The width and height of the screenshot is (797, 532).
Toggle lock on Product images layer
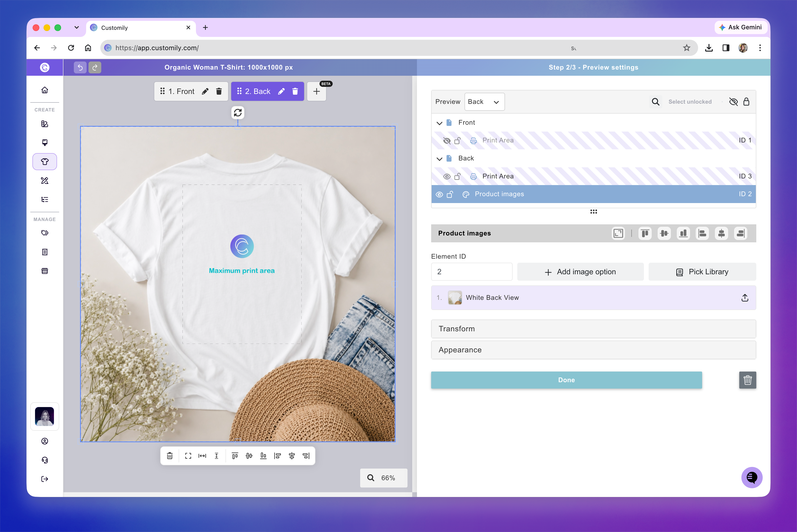click(x=450, y=194)
